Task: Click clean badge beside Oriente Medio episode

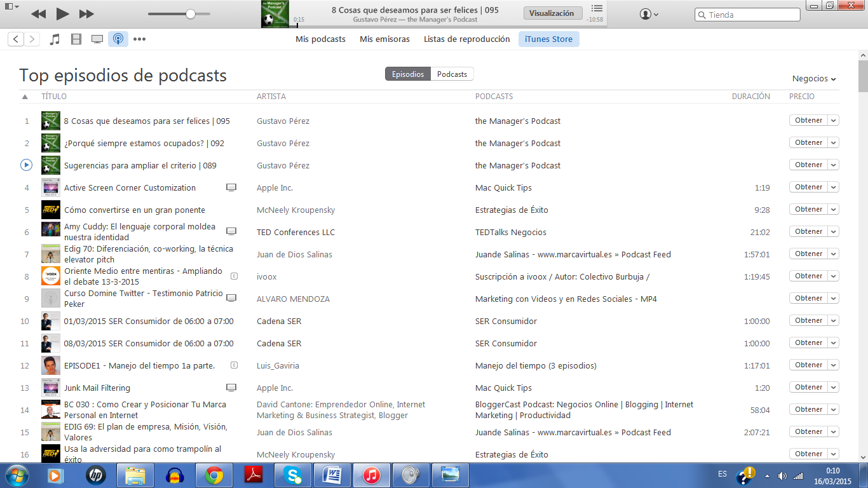Action: 234,276
